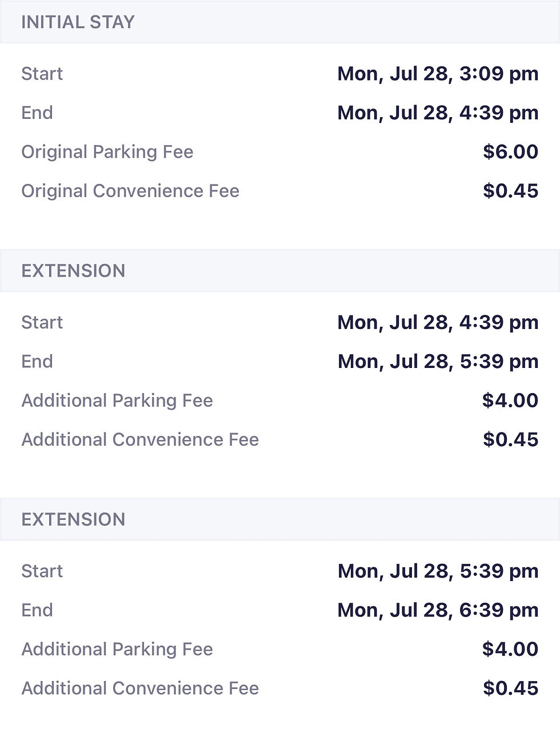The image size is (560, 733).
Task: Click the second extension start time 5:39 pm
Action: 438,571
